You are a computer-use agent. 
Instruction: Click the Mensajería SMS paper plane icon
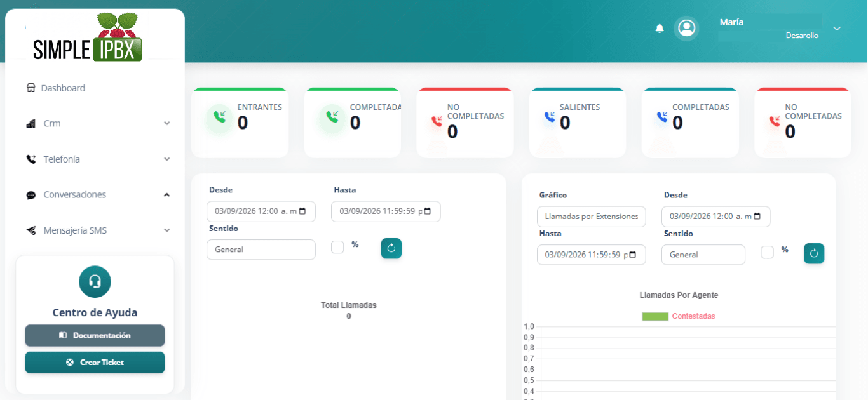[31, 230]
